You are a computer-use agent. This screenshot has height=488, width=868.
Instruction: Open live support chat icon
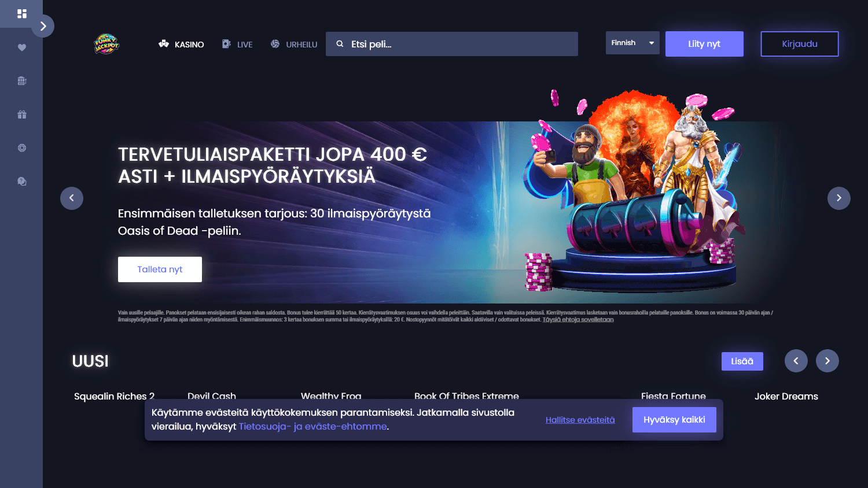[21, 181]
